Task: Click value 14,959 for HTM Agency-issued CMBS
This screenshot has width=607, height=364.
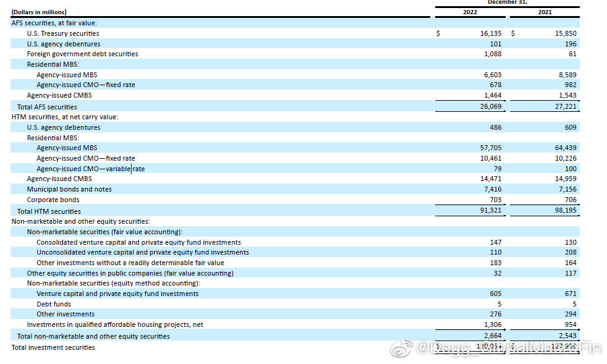Action: [566, 179]
